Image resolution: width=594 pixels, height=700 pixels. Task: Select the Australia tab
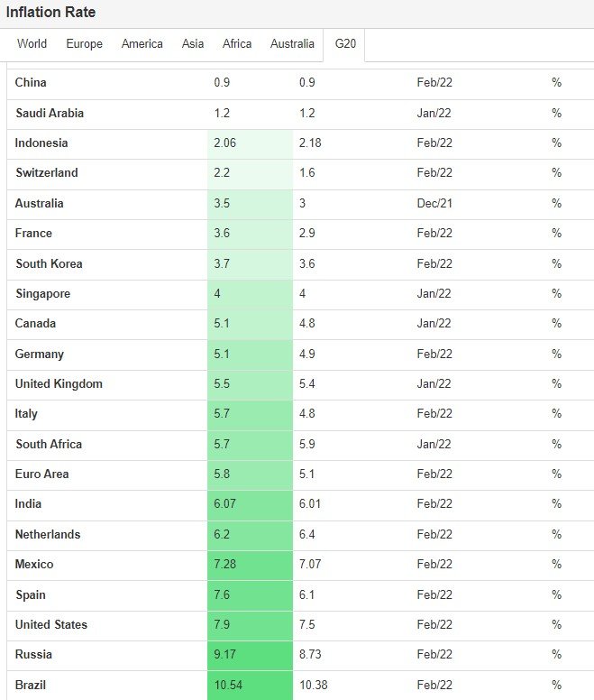292,44
